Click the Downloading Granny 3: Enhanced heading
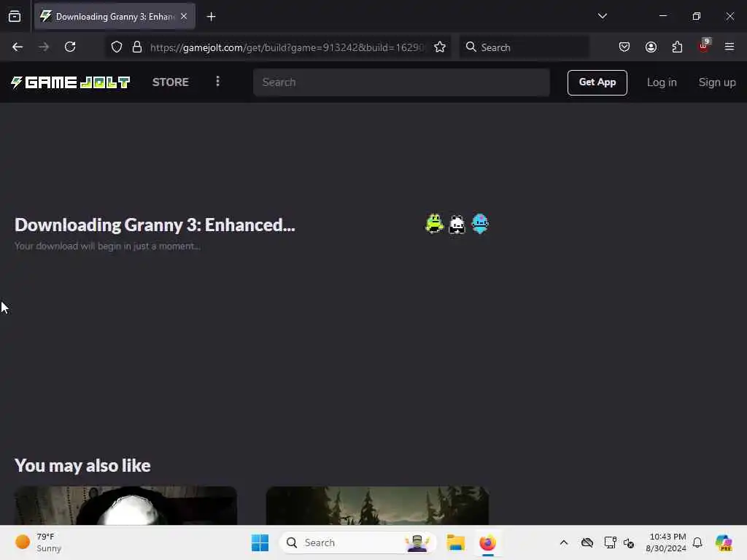The width and height of the screenshot is (747, 560). point(155,225)
